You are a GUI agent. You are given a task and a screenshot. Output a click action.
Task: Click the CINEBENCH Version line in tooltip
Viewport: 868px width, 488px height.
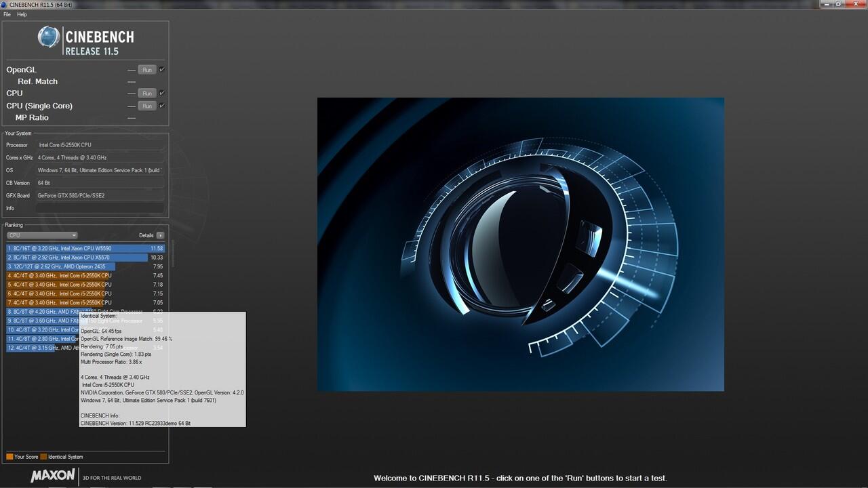pyautogui.click(x=136, y=423)
